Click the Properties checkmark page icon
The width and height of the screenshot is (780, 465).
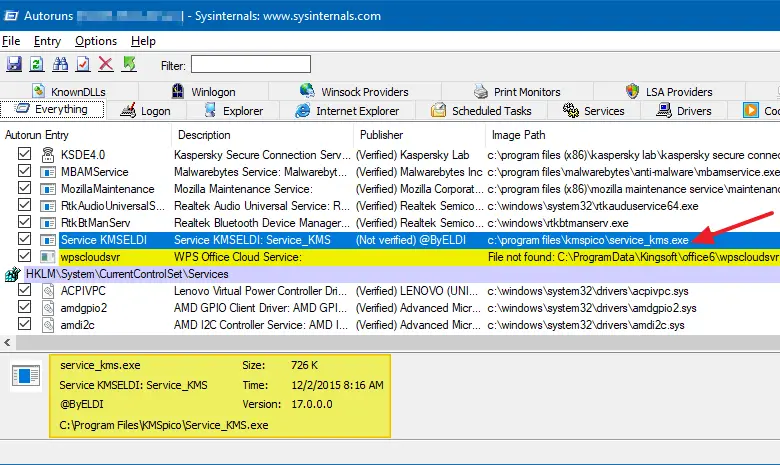83,64
